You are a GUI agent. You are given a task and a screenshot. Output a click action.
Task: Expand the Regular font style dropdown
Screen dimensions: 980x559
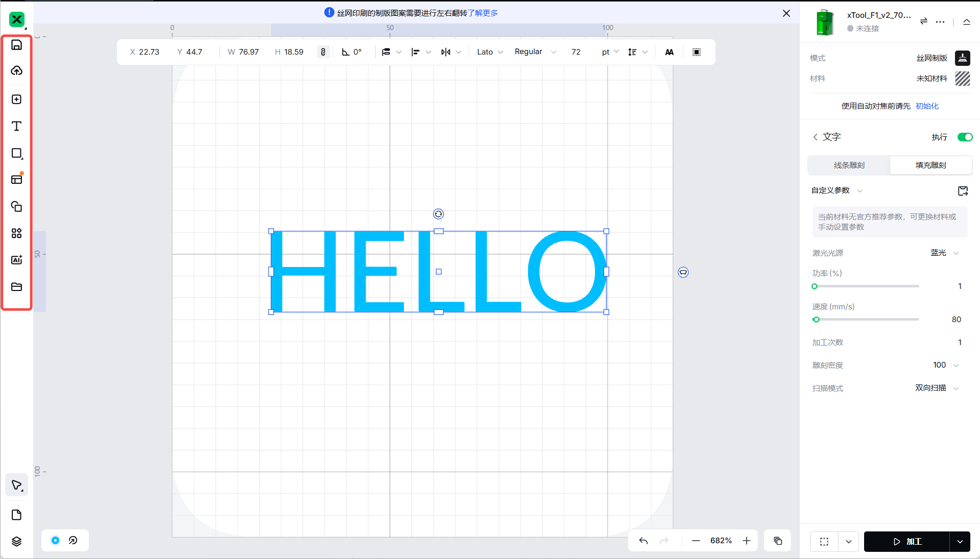tap(535, 52)
